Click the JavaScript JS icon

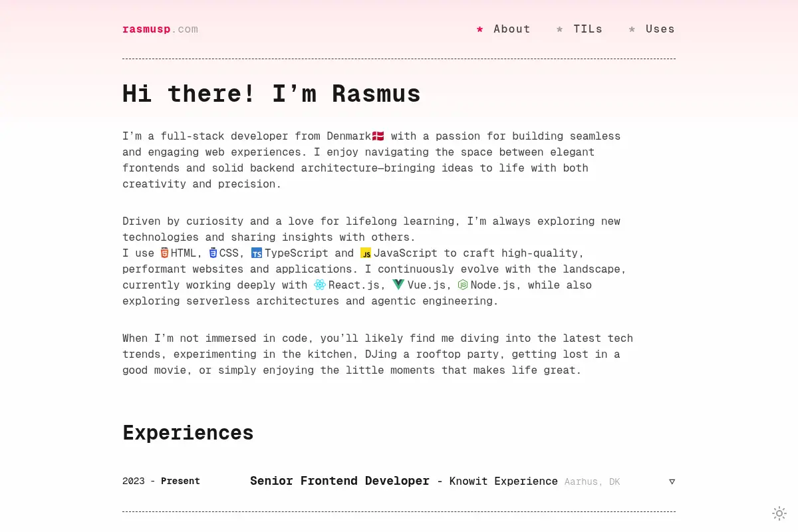pos(366,253)
